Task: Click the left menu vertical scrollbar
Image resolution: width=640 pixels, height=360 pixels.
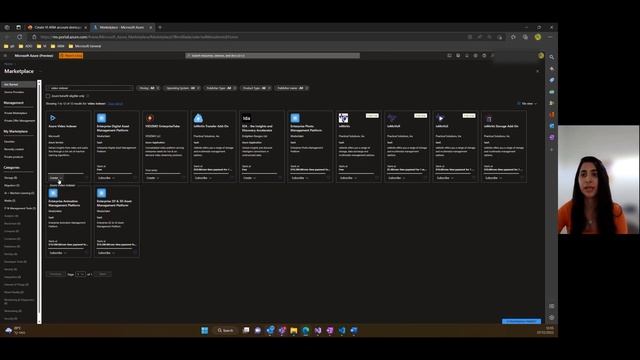Action: pyautogui.click(x=39, y=202)
